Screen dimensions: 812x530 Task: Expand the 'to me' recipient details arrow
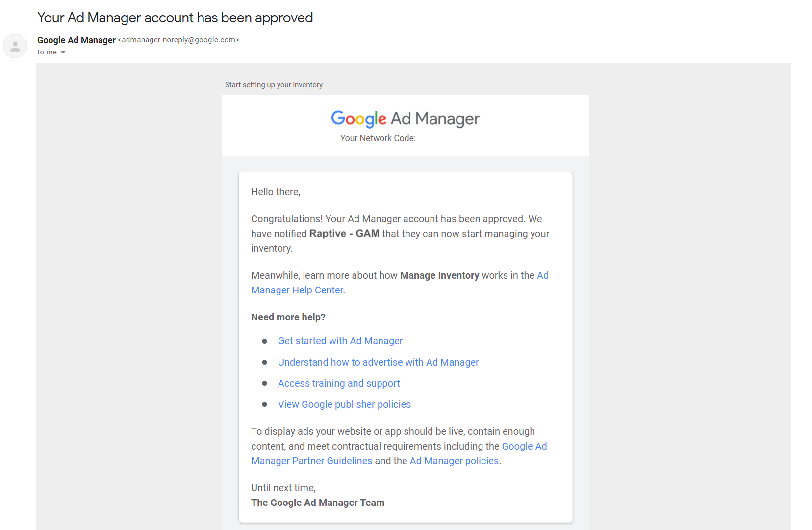[x=63, y=53]
